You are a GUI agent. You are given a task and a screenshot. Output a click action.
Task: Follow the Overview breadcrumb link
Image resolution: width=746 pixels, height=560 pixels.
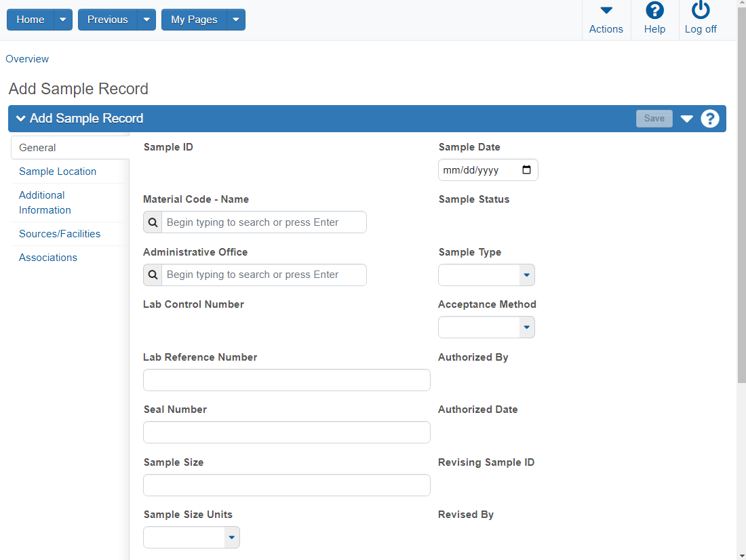[27, 59]
